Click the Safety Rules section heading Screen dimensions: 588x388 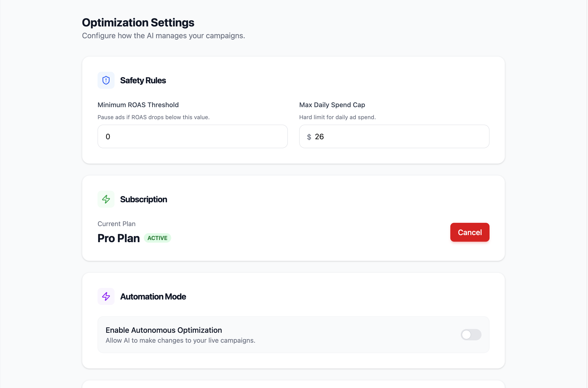[143, 80]
